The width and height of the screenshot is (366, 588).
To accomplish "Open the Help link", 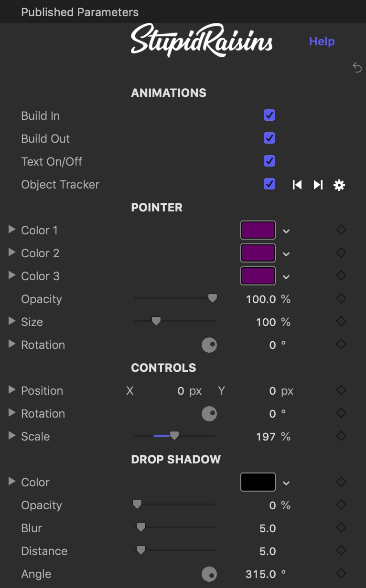I will [x=322, y=42].
